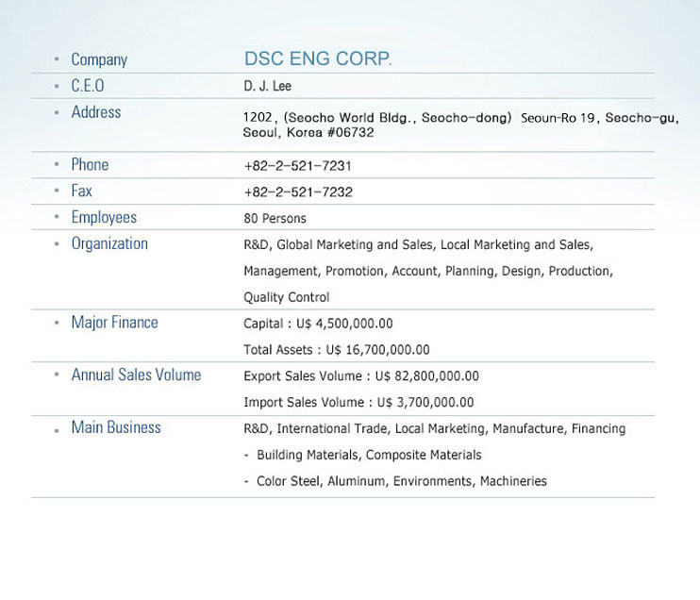Click line starting Management, Promotion, Account
This screenshot has width=700, height=600.
(428, 271)
